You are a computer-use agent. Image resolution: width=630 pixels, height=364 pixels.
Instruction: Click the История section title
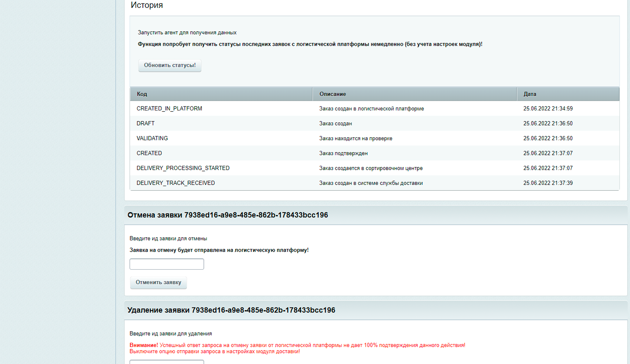[x=147, y=5]
